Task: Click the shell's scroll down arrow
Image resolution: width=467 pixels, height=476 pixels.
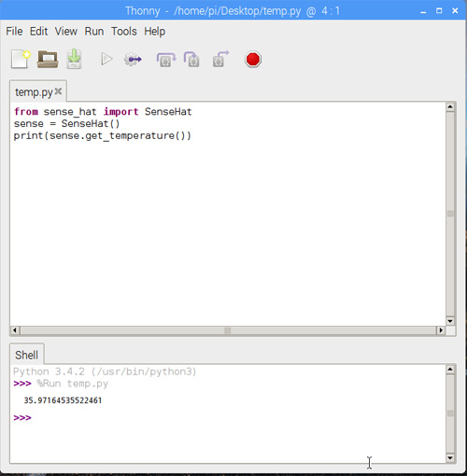Action: coord(450,457)
